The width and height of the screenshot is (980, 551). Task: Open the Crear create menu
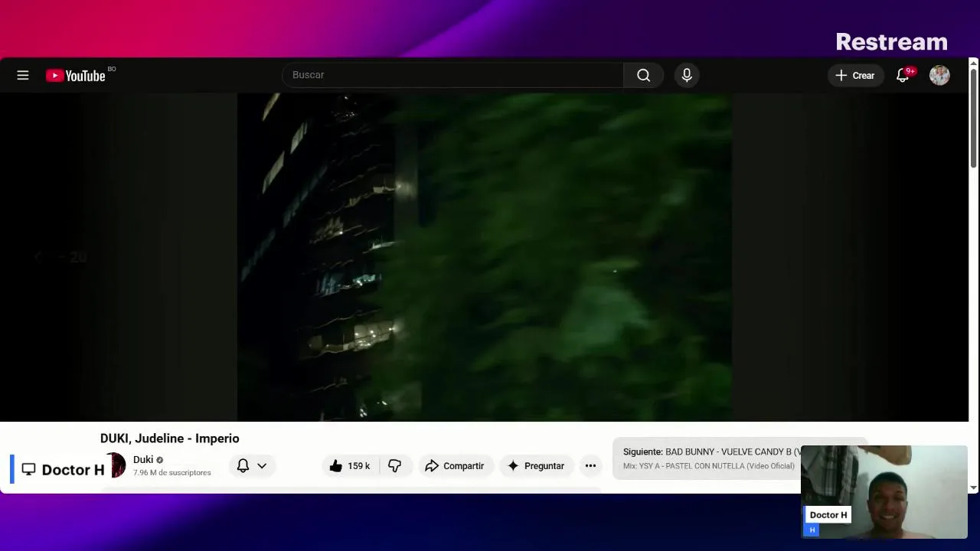[x=855, y=75]
